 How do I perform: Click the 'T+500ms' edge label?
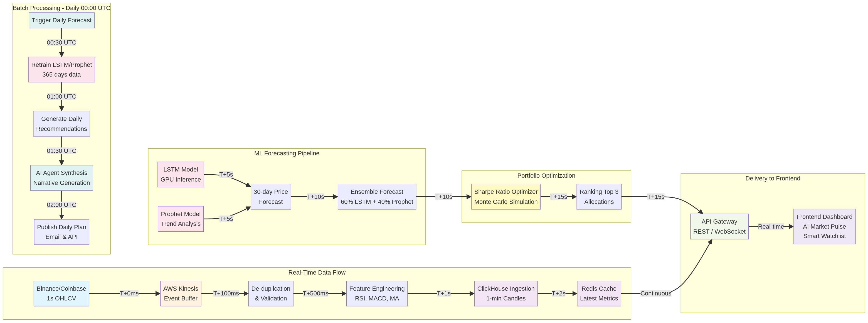click(315, 293)
